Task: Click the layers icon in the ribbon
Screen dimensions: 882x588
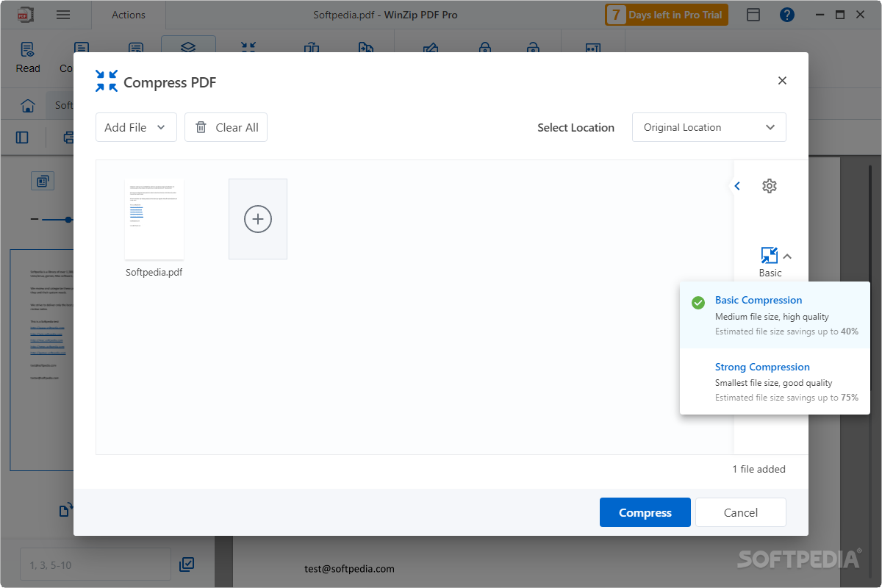Action: [188, 47]
